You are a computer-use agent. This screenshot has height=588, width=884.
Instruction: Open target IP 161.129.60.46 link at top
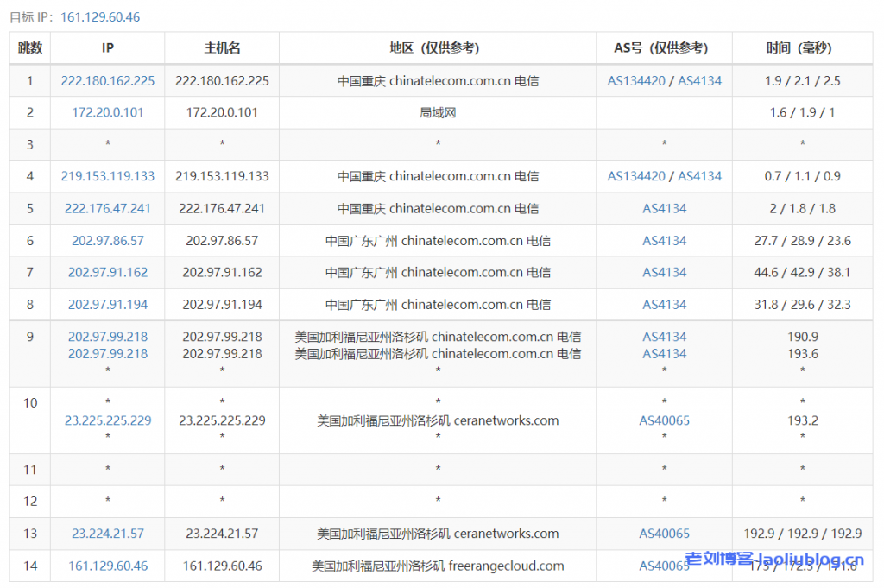click(100, 17)
